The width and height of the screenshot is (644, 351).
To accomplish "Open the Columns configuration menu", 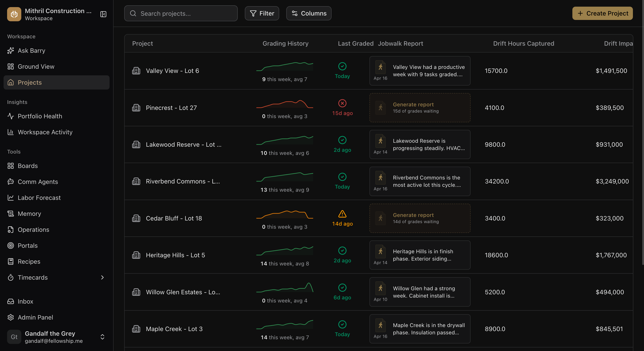I will coord(308,13).
